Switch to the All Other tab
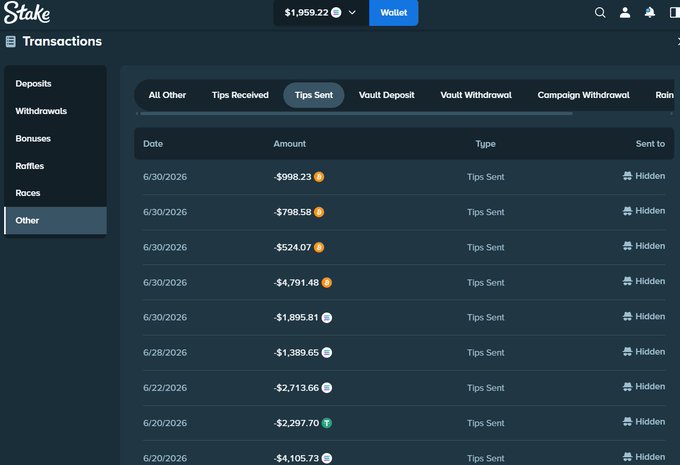 [x=167, y=95]
